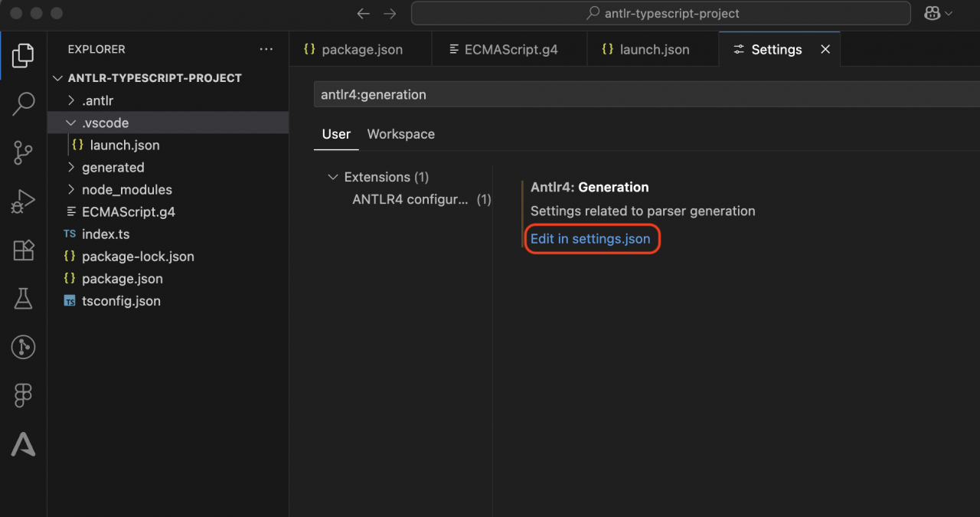Viewport: 980px width, 517px height.
Task: Open the Copilot model picker chevron
Action: 947,13
